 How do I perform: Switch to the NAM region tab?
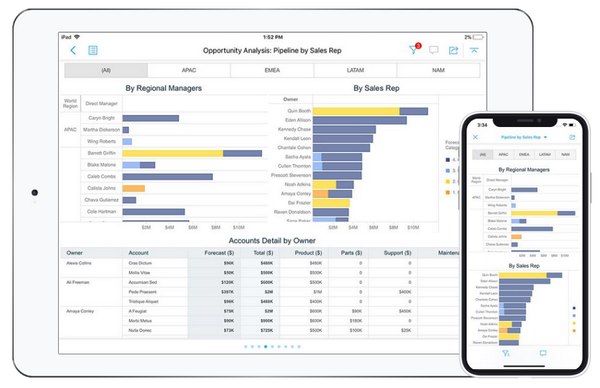438,70
